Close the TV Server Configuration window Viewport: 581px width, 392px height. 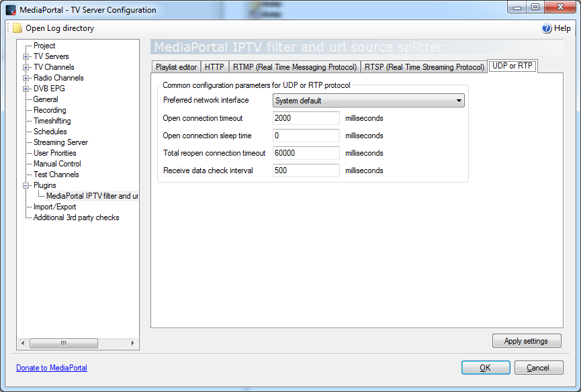point(560,7)
